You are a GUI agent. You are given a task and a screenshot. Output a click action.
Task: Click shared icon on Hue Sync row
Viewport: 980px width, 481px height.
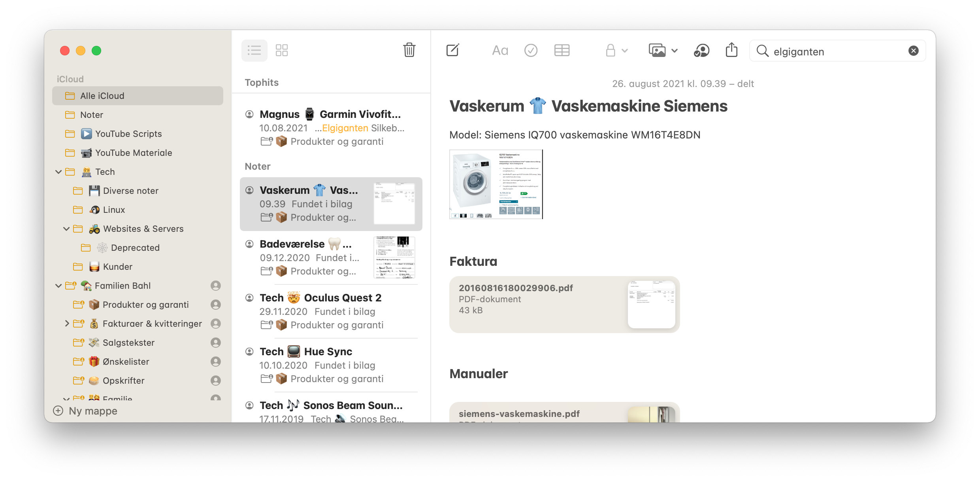[x=249, y=352]
